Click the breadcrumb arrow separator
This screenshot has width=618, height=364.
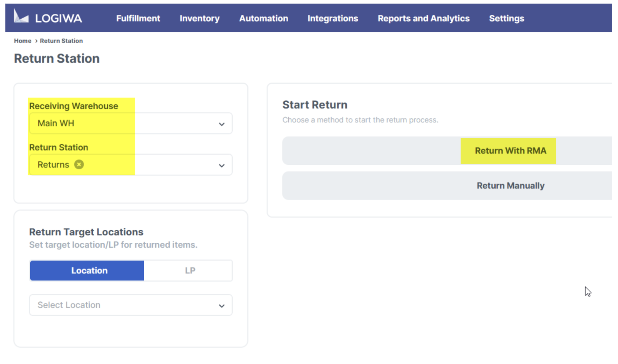36,41
